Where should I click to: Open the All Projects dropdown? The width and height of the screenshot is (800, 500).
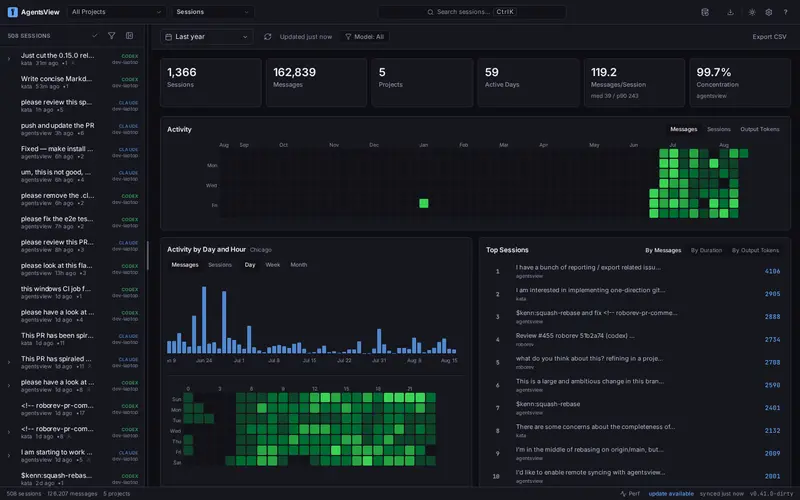point(116,12)
